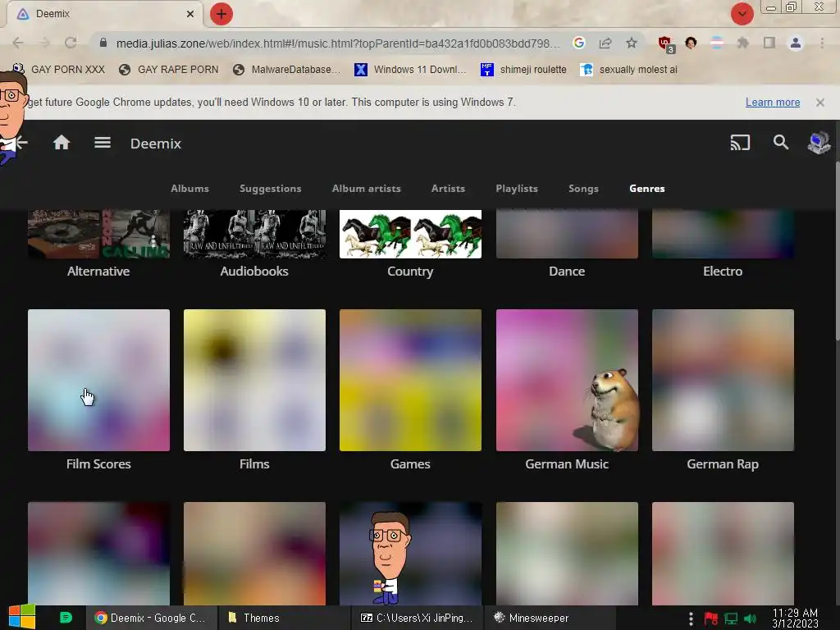Open the cast to device icon

tap(740, 143)
